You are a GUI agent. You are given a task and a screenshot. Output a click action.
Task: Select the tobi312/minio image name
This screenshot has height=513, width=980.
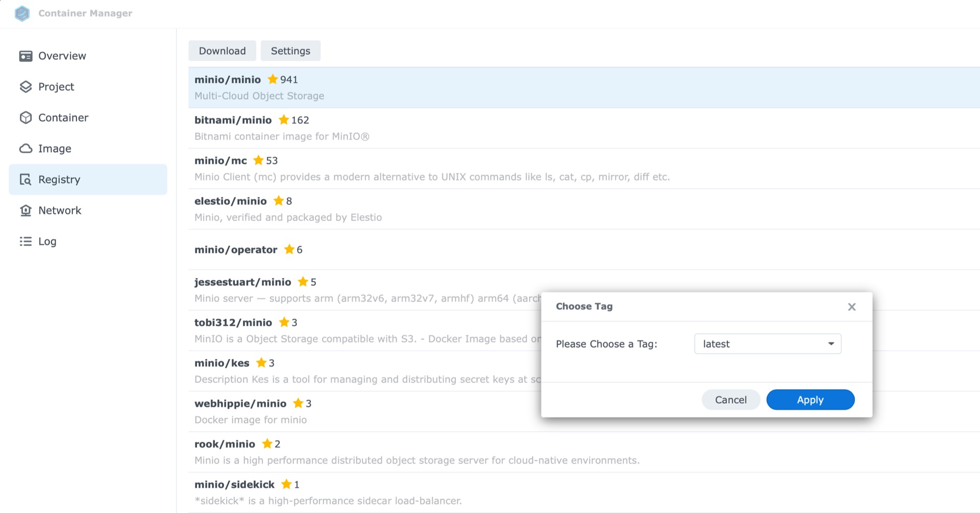tap(233, 323)
